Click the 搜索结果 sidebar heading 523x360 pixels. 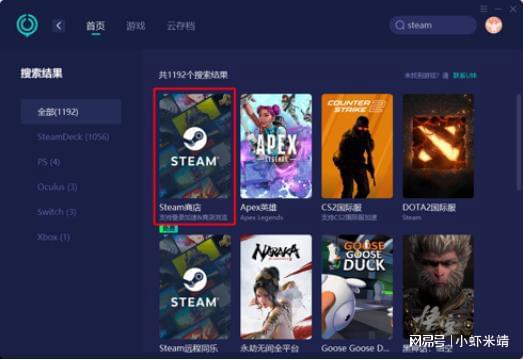click(42, 73)
